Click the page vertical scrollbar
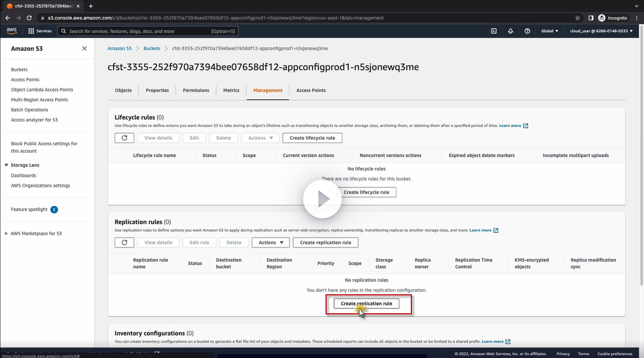Image resolution: width=644 pixels, height=358 pixels. click(x=641, y=155)
